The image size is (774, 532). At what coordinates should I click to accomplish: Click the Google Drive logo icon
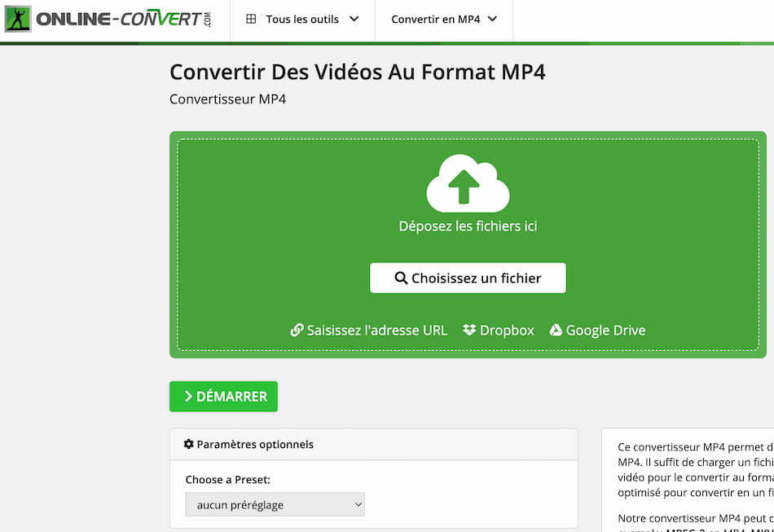pos(556,330)
